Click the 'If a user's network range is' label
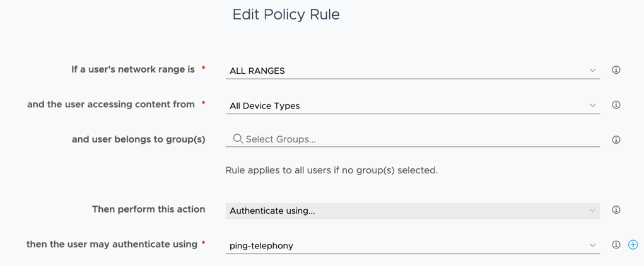Screen dimensions: 644x266 (x=133, y=69)
